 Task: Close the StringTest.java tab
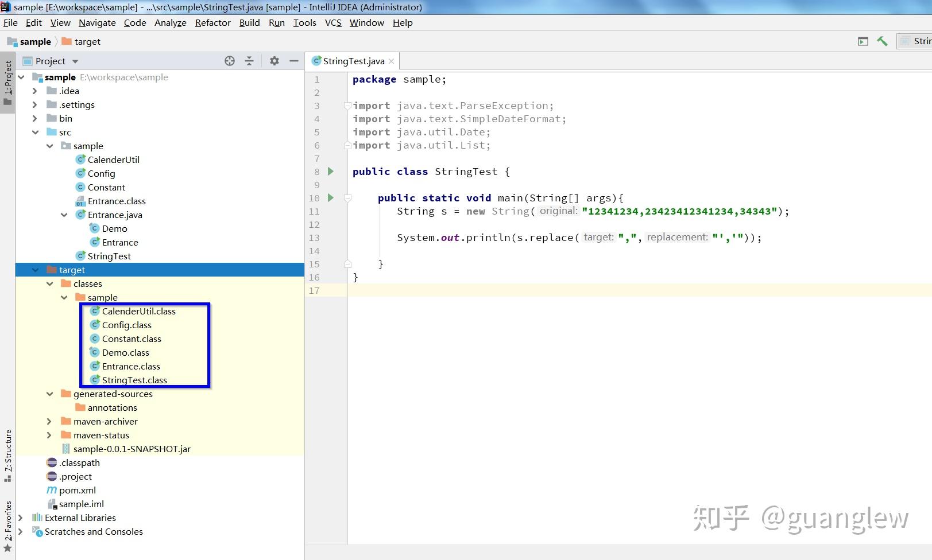(392, 61)
